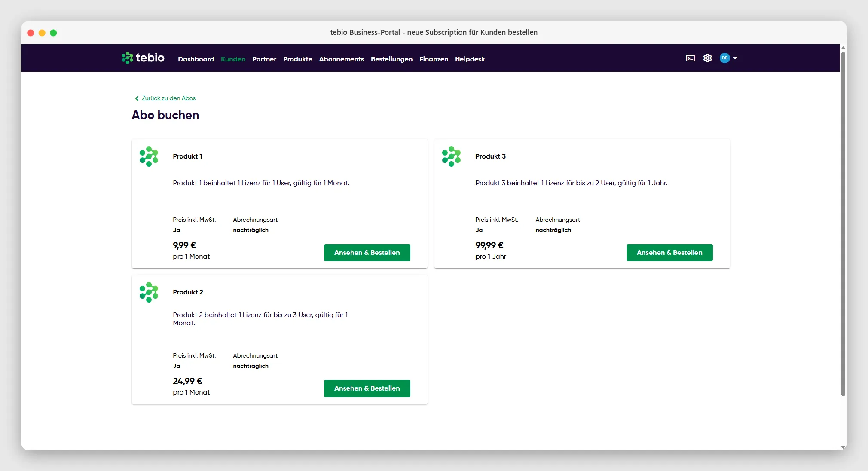
Task: Open the Dashboard menu item
Action: point(196,59)
